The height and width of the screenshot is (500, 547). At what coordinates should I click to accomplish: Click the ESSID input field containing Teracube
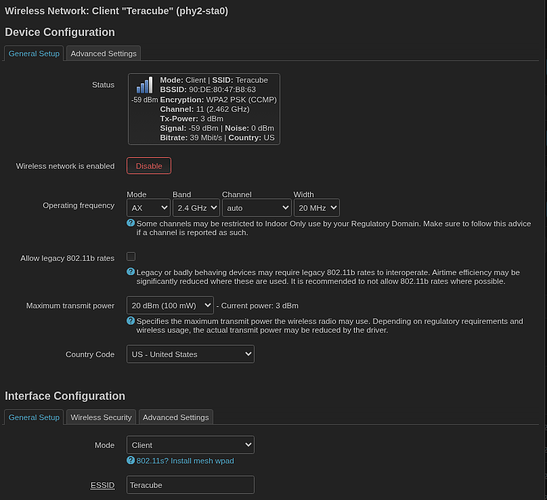[x=190, y=485]
